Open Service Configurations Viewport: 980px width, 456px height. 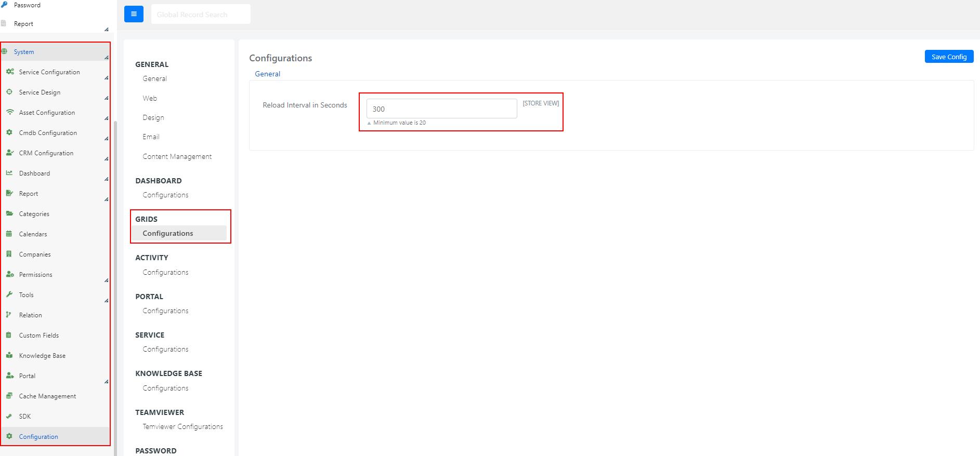click(165, 349)
